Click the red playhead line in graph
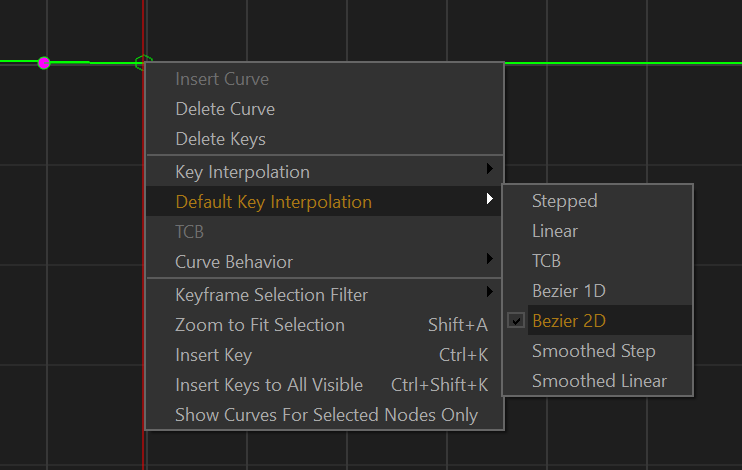 [143, 28]
